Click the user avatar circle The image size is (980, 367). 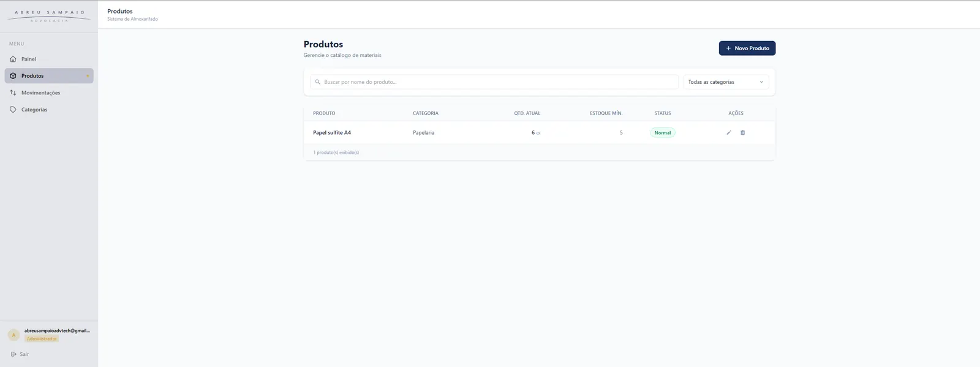pyautogui.click(x=13, y=335)
